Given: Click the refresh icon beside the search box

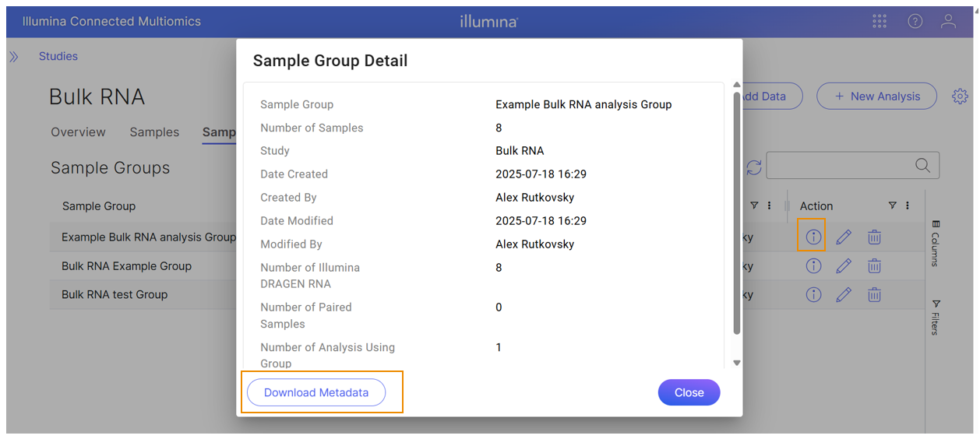Looking at the screenshot, I should 753,167.
